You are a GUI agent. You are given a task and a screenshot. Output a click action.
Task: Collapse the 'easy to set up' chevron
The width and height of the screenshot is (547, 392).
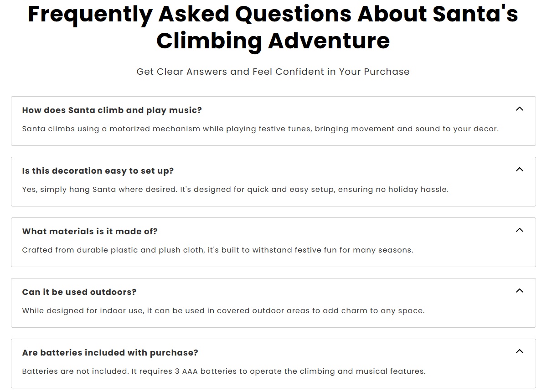click(x=519, y=170)
